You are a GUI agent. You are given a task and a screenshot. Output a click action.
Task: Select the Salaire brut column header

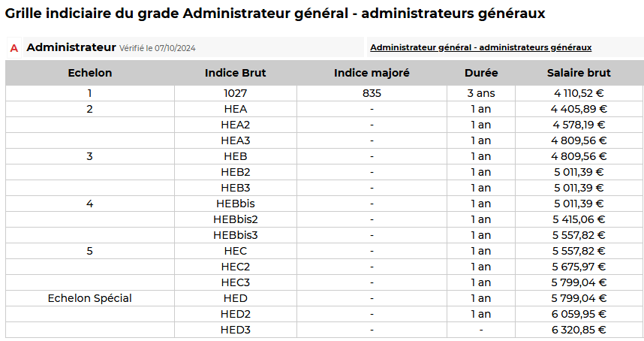579,73
